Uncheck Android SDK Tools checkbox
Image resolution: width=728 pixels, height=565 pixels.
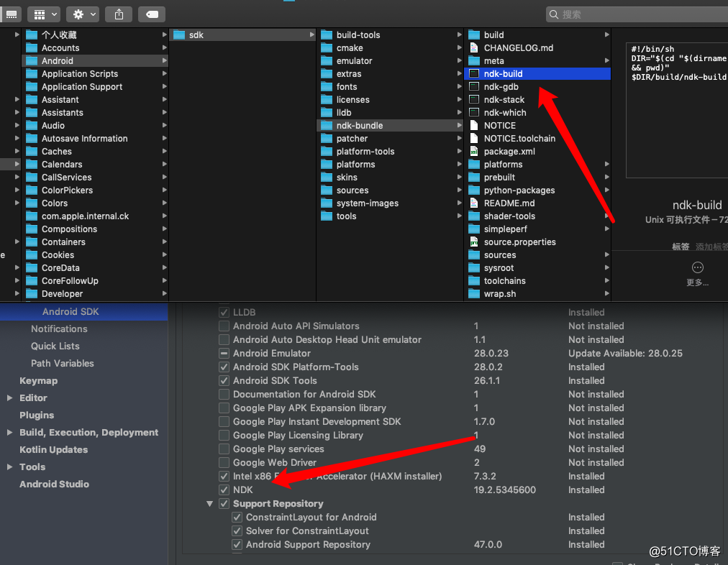224,380
